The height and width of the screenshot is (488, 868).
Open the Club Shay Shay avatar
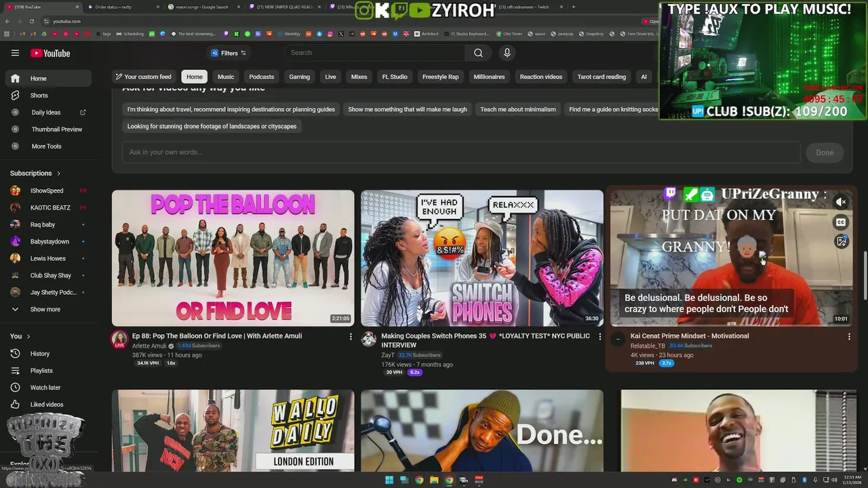[15, 276]
